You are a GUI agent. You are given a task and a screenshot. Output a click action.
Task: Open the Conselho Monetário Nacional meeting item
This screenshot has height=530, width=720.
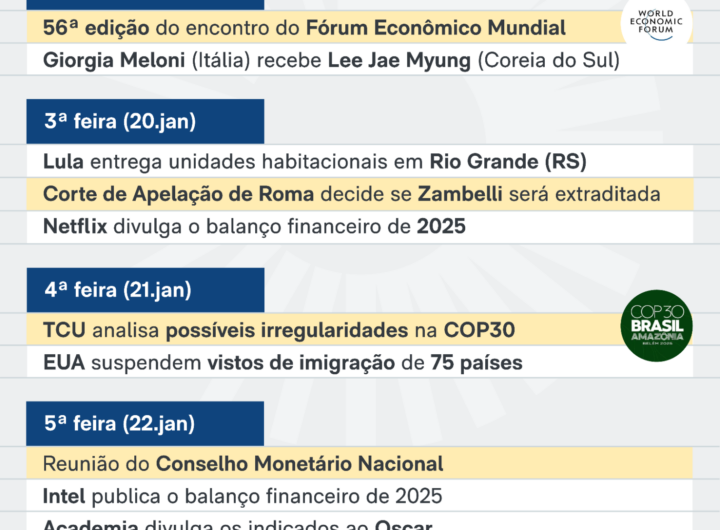[x=243, y=463]
